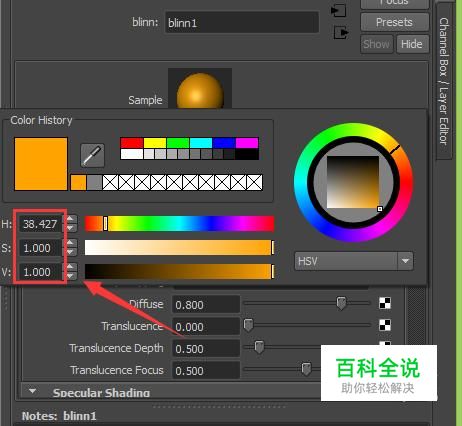Increase the hue with up stepper
This screenshot has width=462, height=426.
70,219
